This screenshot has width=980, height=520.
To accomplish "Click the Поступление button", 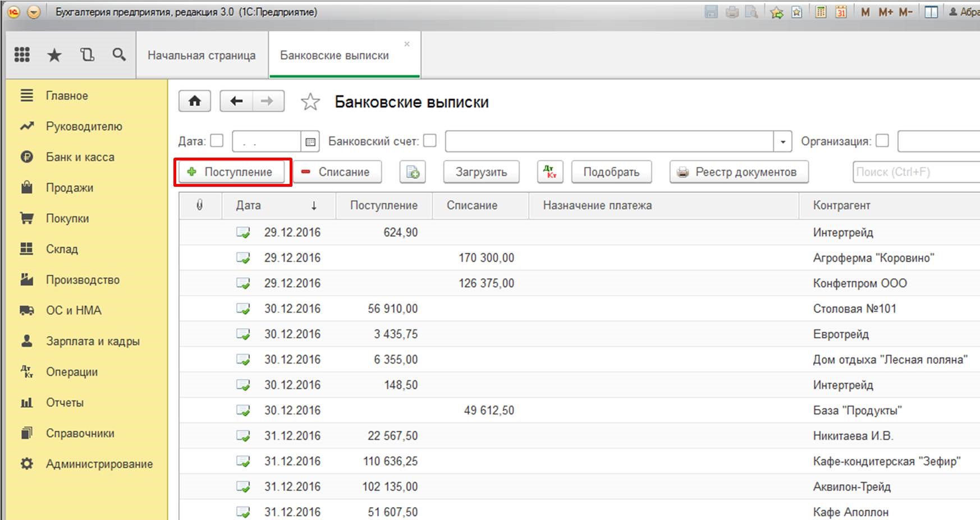I will click(x=232, y=172).
